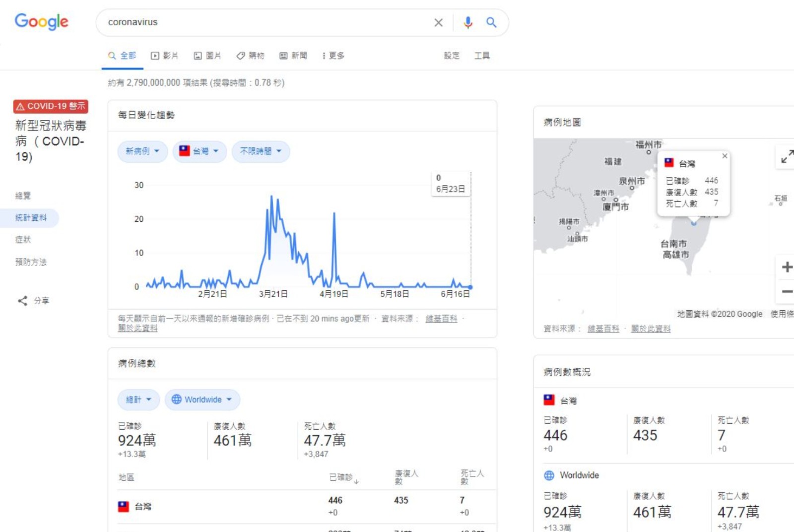Click the 924萬 confirmed total under 病例總數

(137, 440)
